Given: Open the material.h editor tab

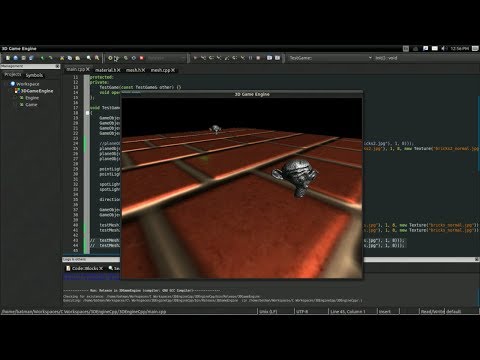Looking at the screenshot, I should [x=106, y=70].
